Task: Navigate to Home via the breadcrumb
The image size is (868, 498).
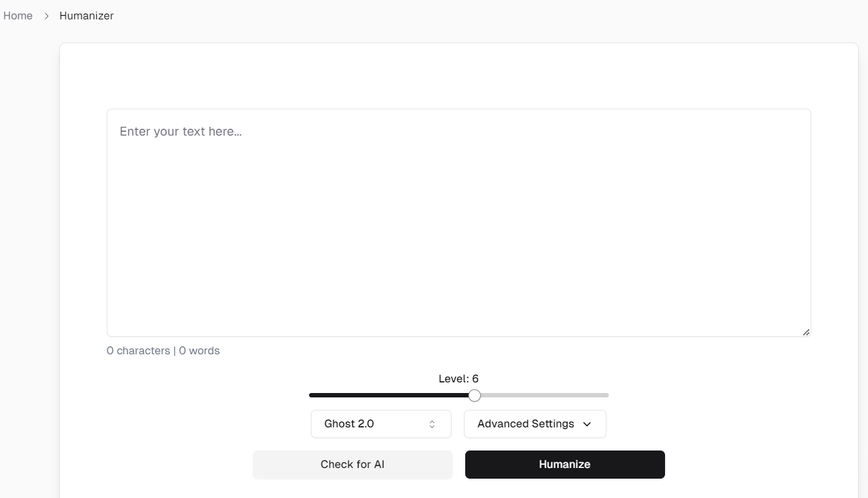Action: (17, 15)
